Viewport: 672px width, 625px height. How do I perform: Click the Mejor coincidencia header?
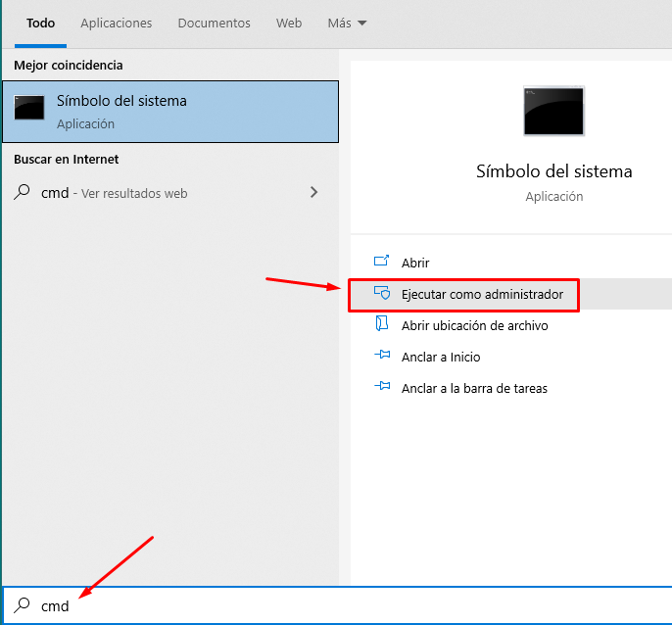click(x=69, y=66)
